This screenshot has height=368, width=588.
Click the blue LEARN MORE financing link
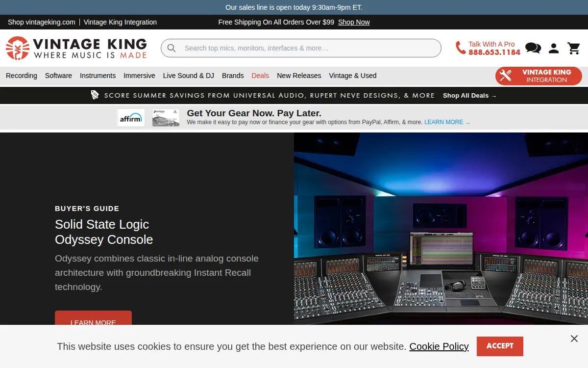[447, 122]
